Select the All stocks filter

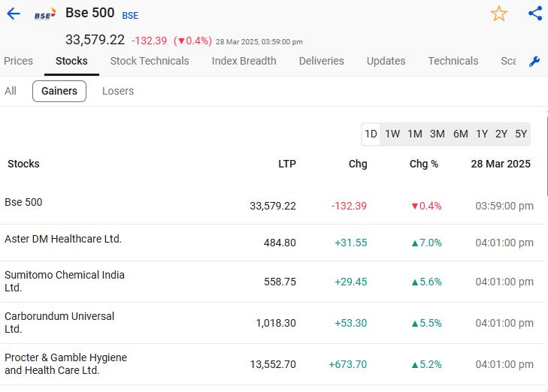(x=11, y=91)
